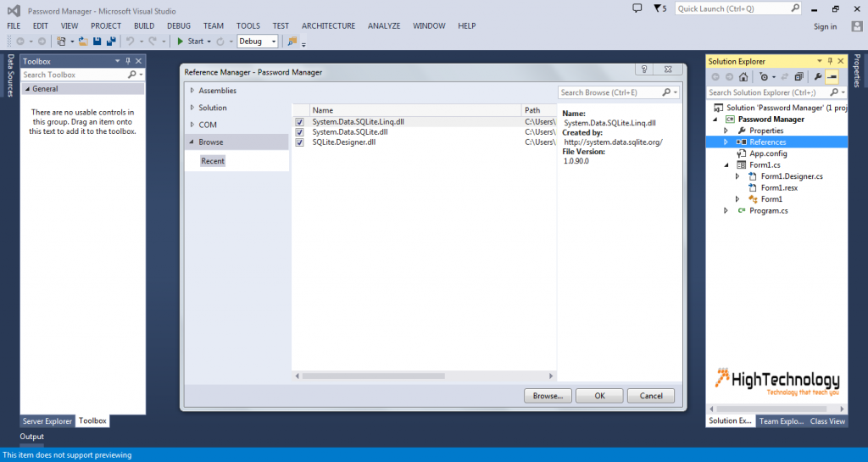The height and width of the screenshot is (462, 868).
Task: Click Pending Changes Filter clock icon
Action: coord(764,77)
